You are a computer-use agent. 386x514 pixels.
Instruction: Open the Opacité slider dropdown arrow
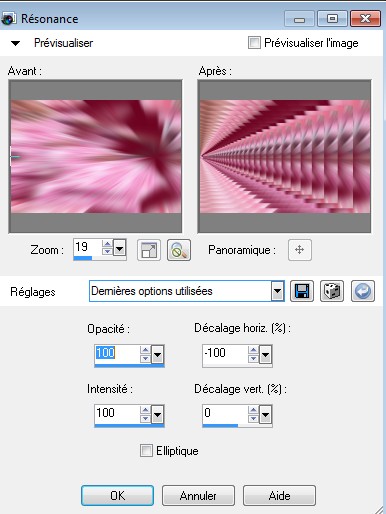[157, 355]
